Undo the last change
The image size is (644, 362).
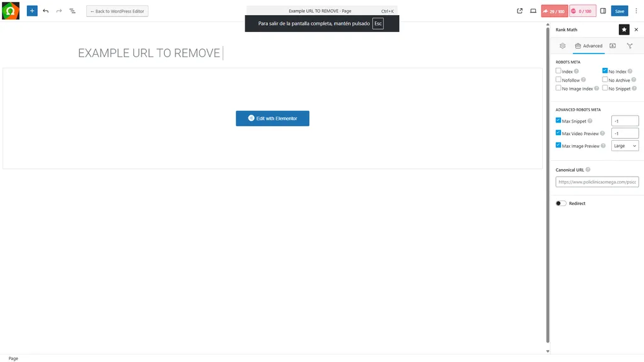[x=45, y=11]
